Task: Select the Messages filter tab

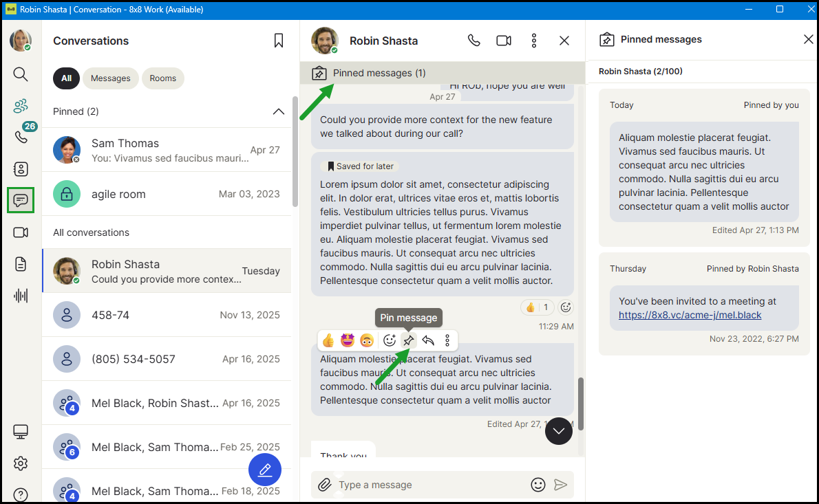Action: [x=111, y=78]
